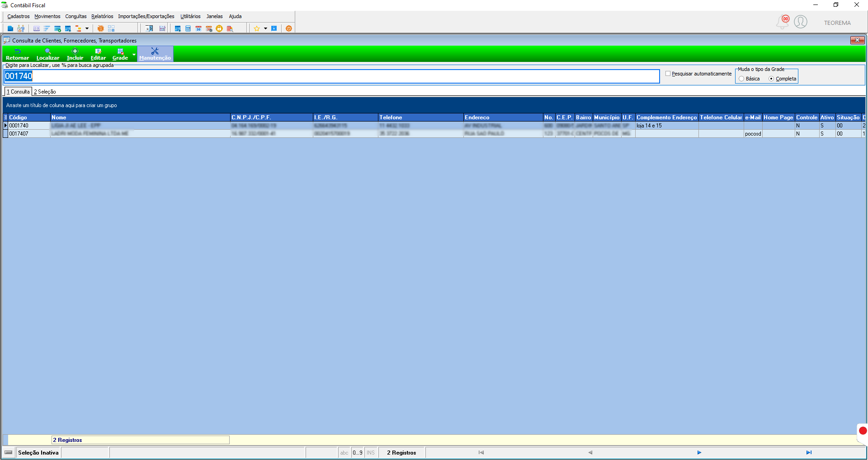Click the orange padlock toolbar icon
Screen dimensions: 868x460
point(219,28)
